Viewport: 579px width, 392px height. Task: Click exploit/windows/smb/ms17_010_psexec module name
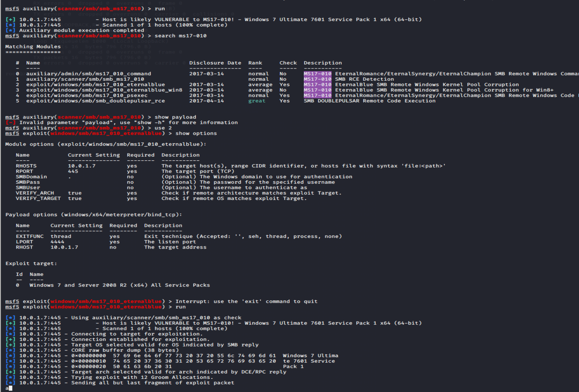(x=87, y=96)
